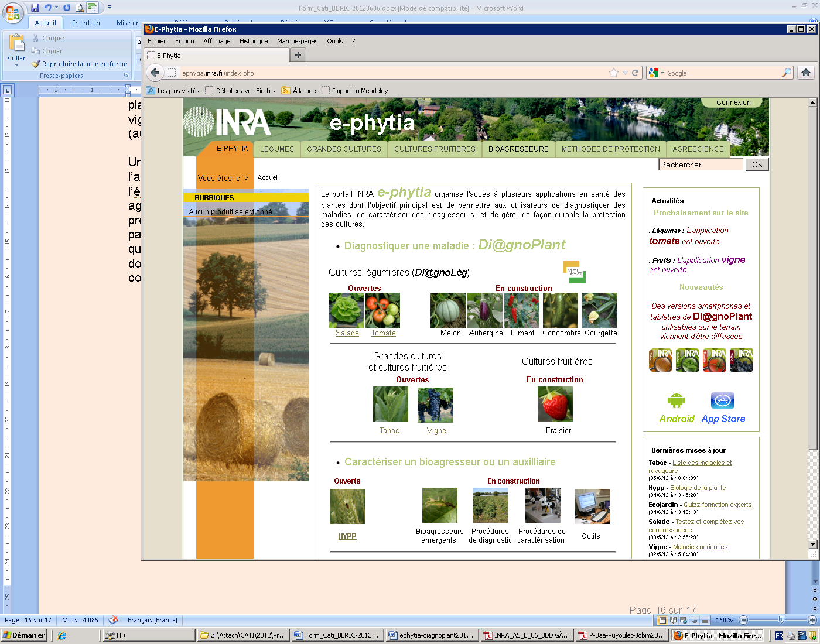This screenshot has width=820, height=644.
Task: Zoom out with Word's minus button
Action: (x=743, y=620)
